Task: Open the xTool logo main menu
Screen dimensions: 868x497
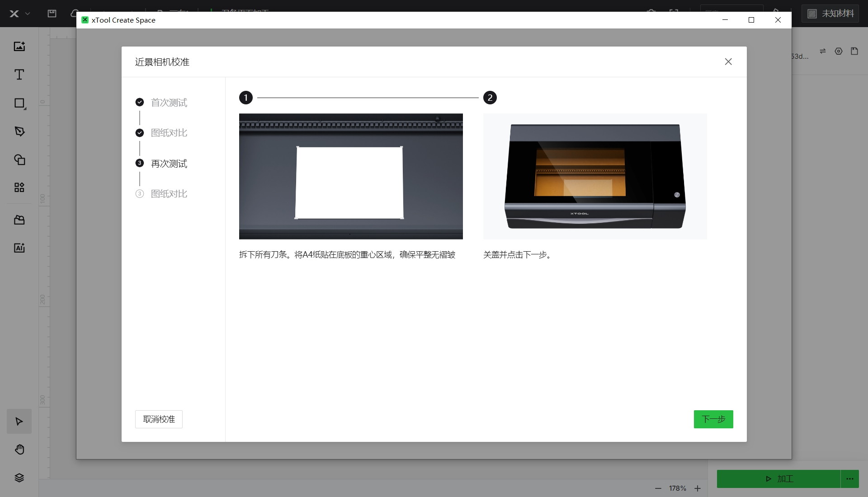Action: pyautogui.click(x=19, y=14)
